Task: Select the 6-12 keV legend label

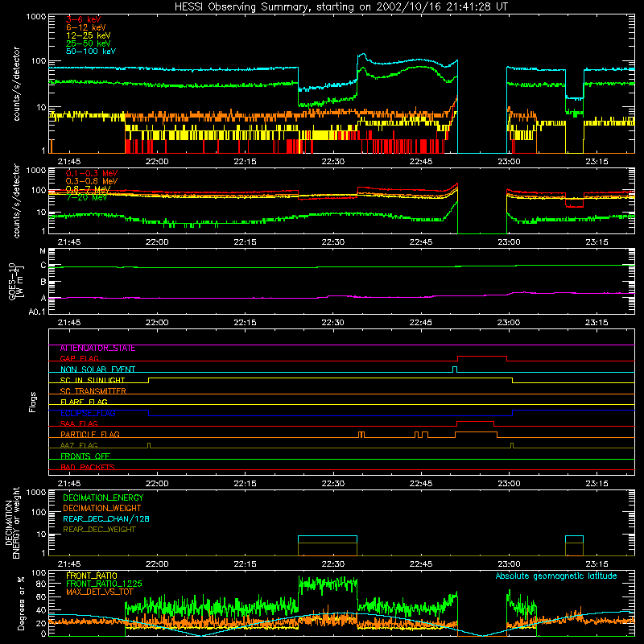Action: click(86, 27)
